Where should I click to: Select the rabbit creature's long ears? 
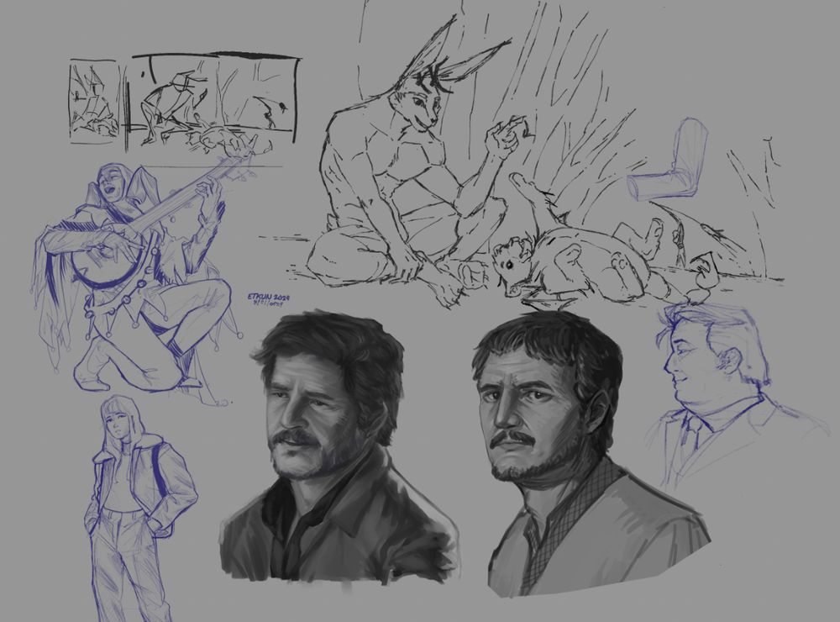(x=433, y=59)
